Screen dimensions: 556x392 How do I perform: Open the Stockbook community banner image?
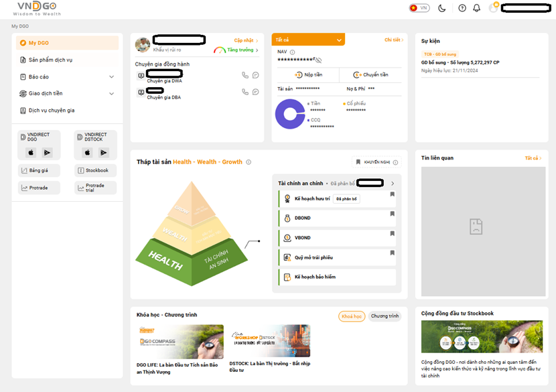click(482, 336)
